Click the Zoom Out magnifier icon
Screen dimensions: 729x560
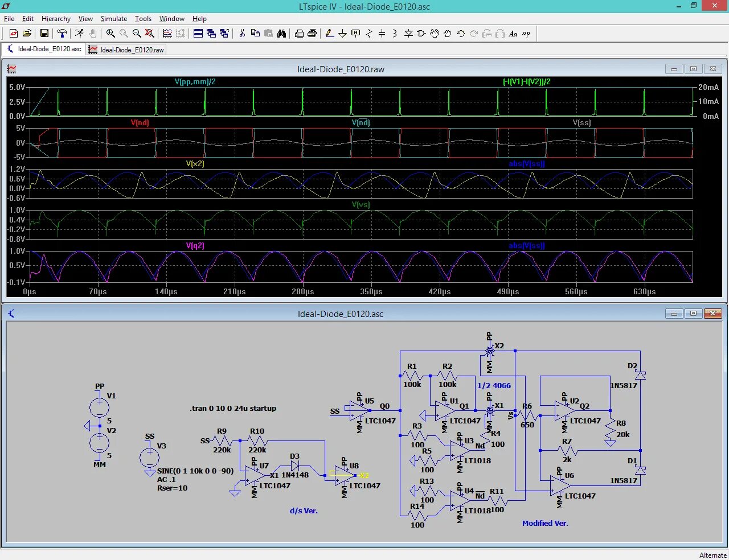[x=137, y=34]
